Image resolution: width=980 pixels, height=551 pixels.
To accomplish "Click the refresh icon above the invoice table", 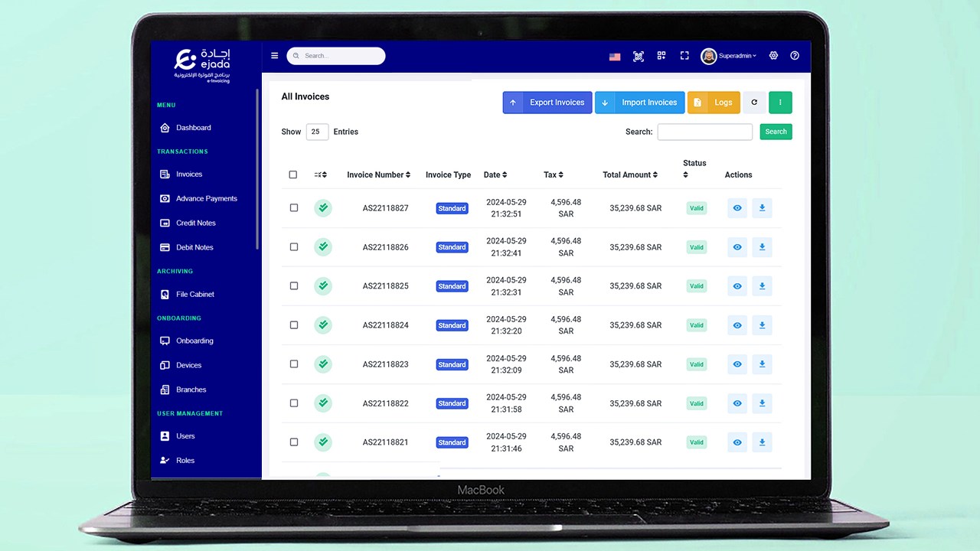I will tap(754, 102).
